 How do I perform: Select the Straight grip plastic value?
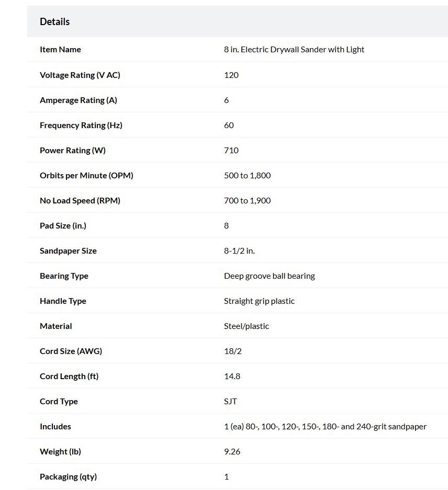[260, 301]
